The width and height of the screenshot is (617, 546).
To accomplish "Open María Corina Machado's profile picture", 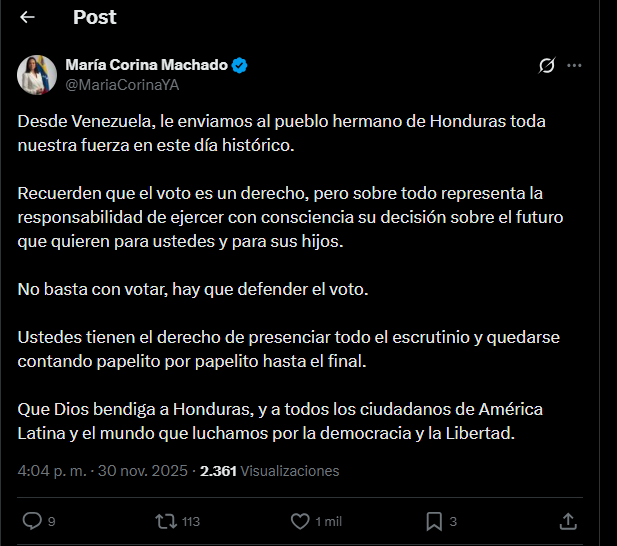I will [37, 75].
